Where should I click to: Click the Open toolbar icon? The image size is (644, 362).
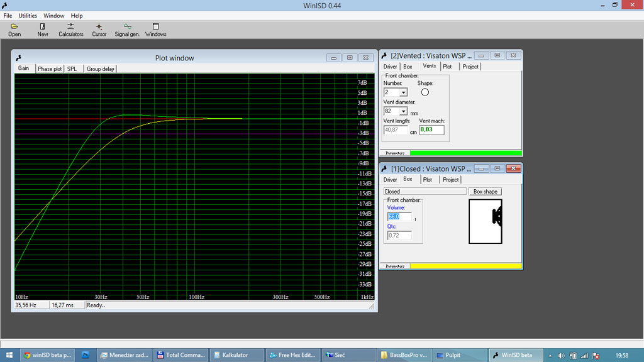tap(14, 30)
